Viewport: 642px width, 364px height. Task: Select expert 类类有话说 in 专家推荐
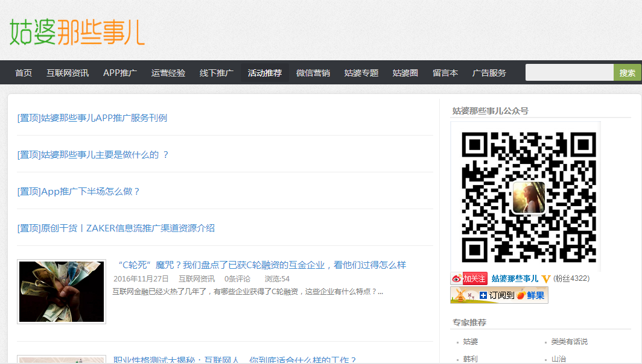[569, 342]
